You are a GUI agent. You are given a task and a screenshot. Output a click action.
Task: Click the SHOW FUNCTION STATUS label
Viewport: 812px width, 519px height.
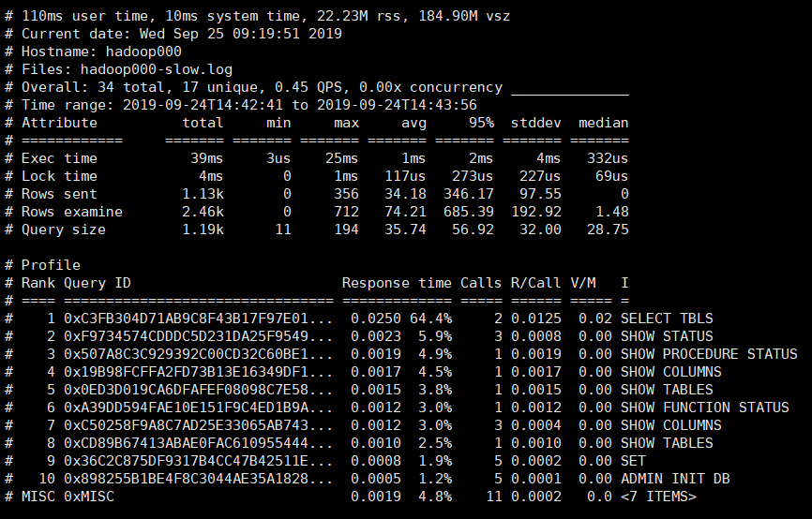coord(705,408)
